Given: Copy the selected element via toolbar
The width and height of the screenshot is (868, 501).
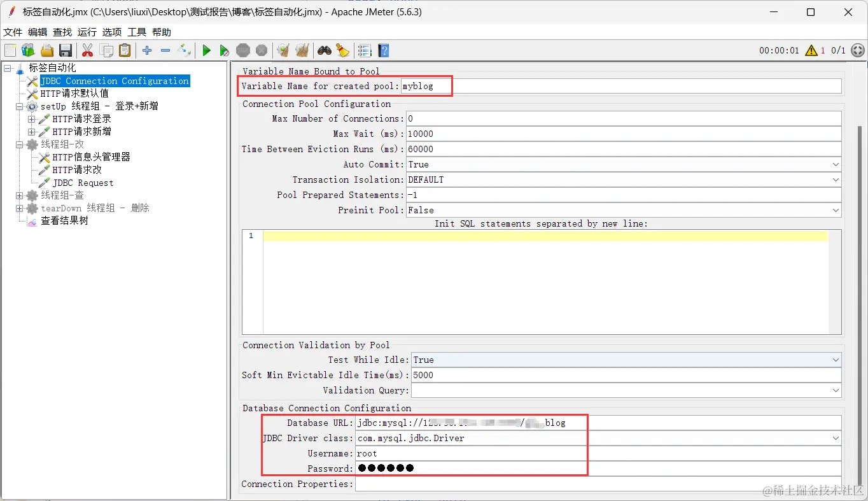Looking at the screenshot, I should point(106,50).
